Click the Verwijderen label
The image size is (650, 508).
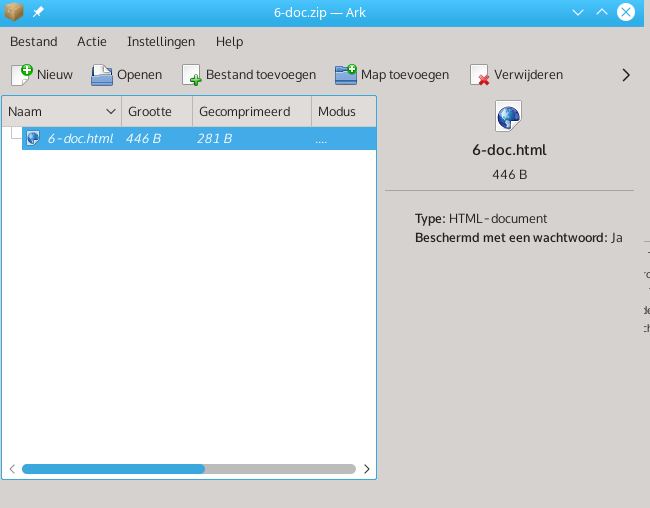528,75
